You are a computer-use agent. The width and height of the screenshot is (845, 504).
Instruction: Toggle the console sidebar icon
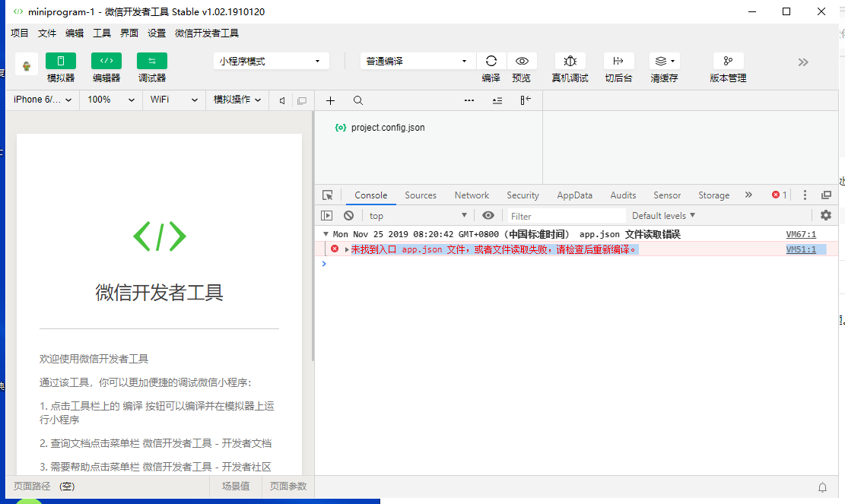(x=326, y=215)
